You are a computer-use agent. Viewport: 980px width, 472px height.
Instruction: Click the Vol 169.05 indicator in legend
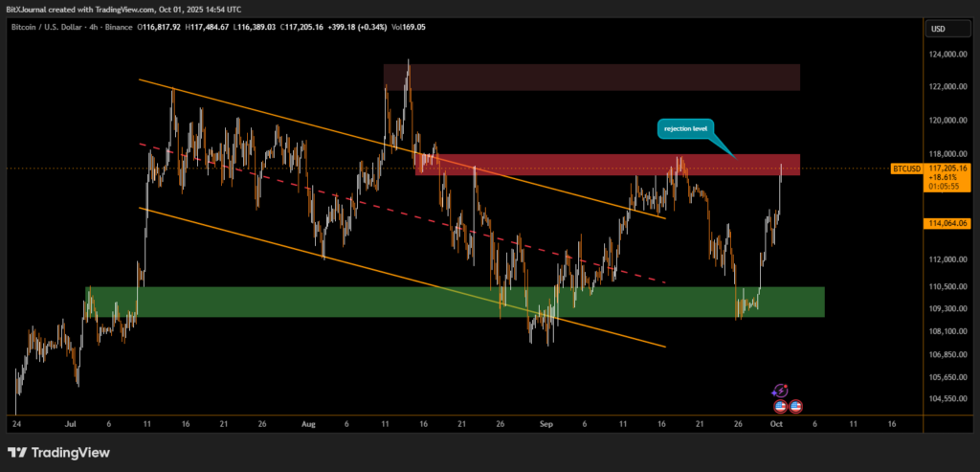[412, 27]
